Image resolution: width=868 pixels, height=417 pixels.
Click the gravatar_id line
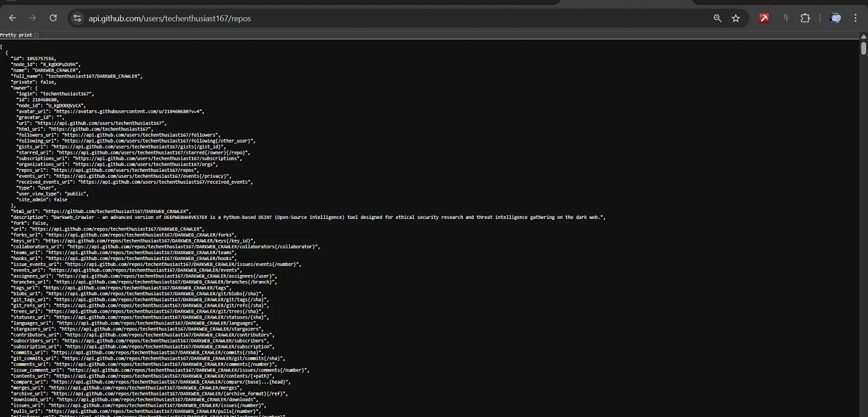[x=39, y=118]
